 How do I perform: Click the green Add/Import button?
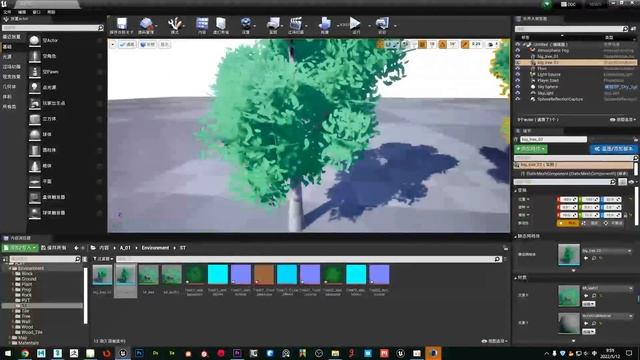20,248
